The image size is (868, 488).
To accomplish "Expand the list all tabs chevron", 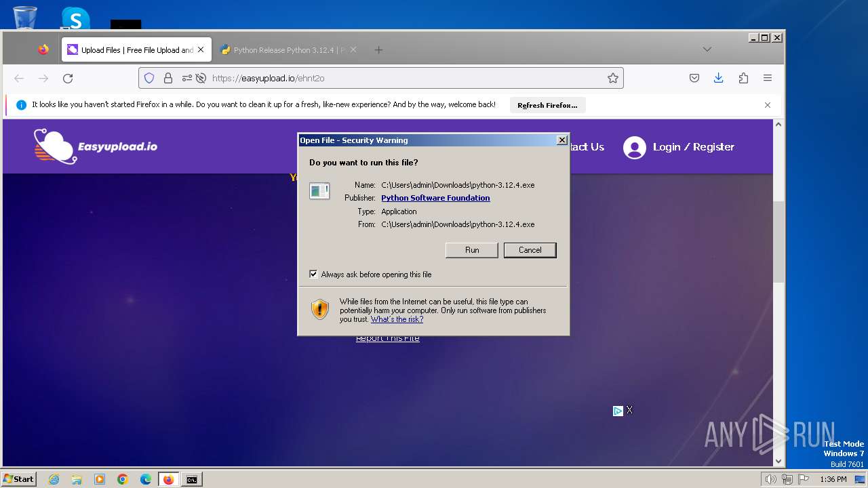I will pyautogui.click(x=707, y=49).
